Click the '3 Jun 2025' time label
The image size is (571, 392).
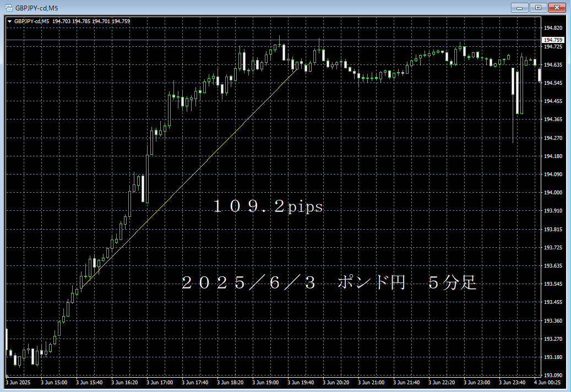(18, 383)
